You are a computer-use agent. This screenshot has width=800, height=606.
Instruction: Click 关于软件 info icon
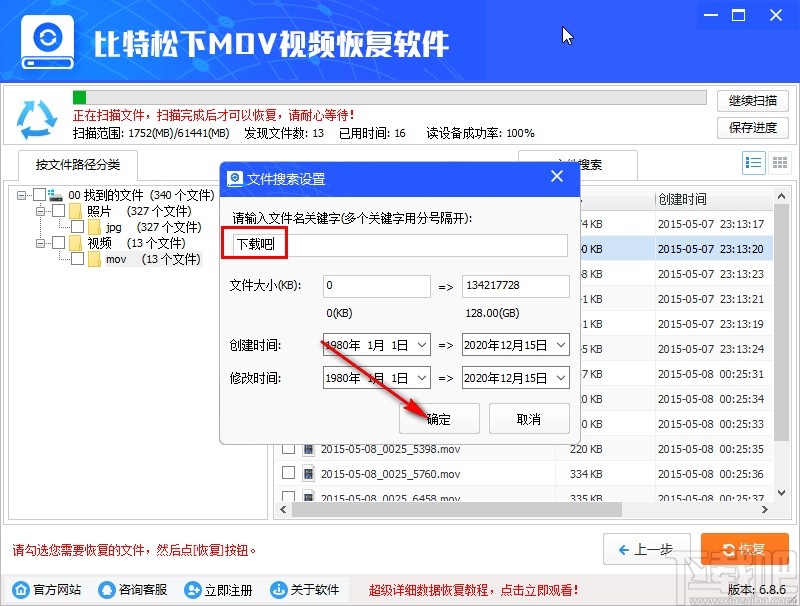click(x=279, y=590)
